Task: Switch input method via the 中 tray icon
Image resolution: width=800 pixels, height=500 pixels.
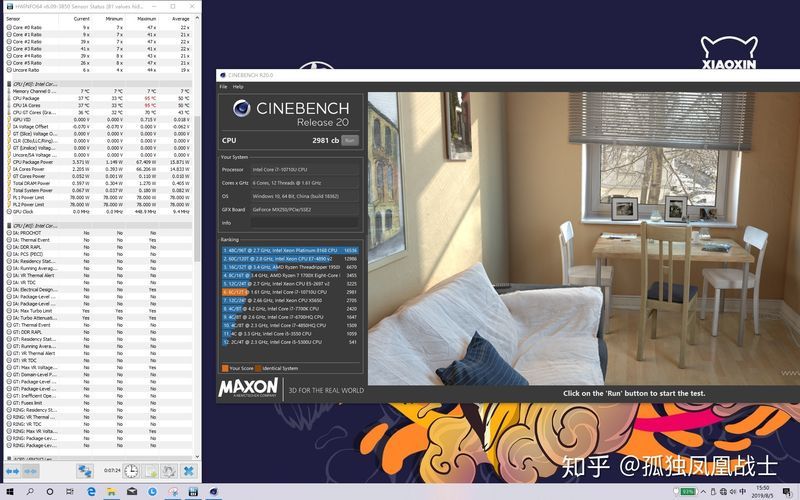Action: point(743,492)
